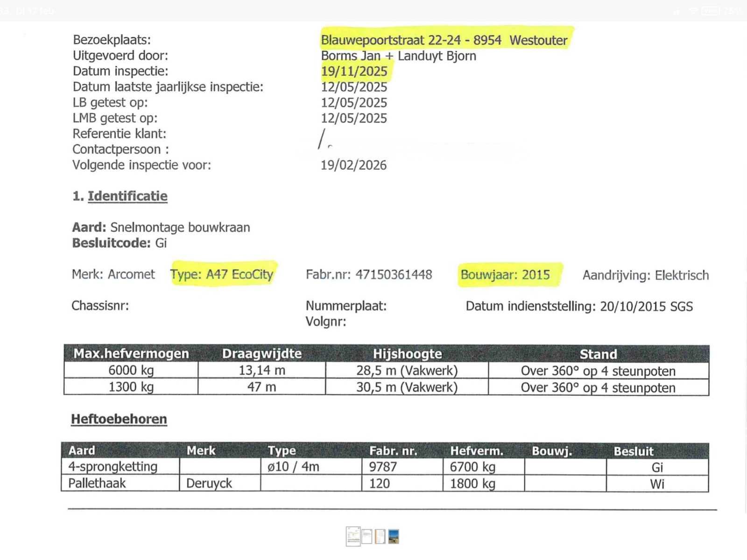
Task: Open the photo thumbnail of the crane
Action: (394, 536)
